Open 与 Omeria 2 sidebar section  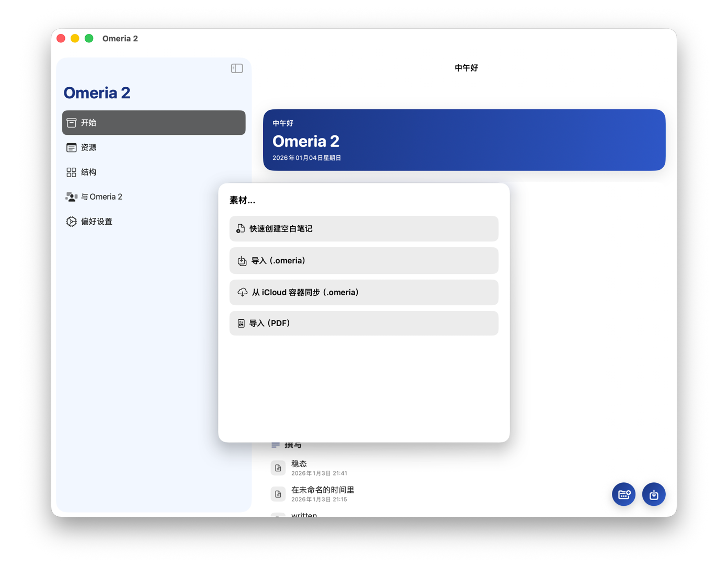(x=101, y=197)
